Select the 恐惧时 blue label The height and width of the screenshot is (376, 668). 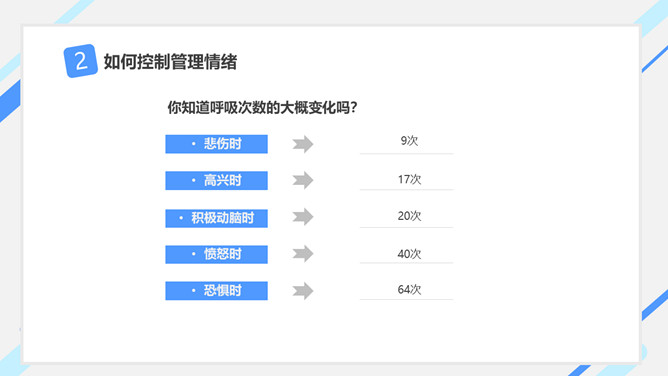(216, 291)
